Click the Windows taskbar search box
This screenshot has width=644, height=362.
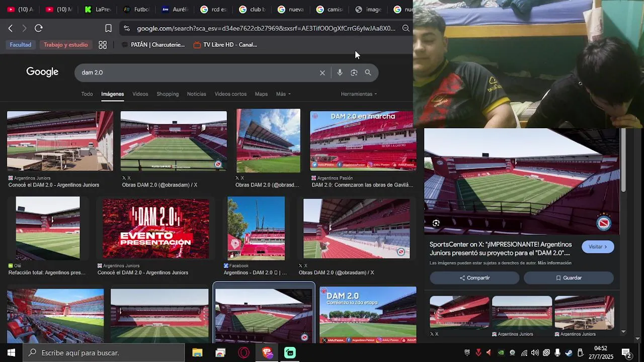click(103, 353)
